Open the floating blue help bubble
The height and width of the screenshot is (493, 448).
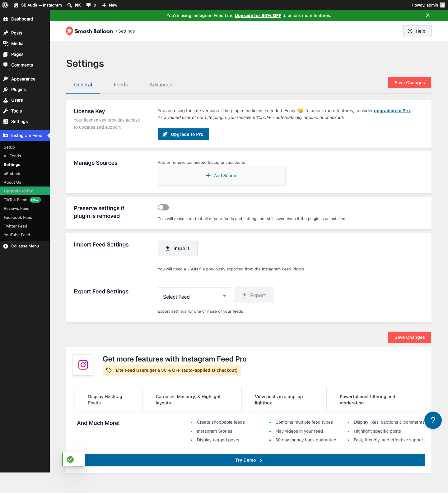click(x=433, y=420)
